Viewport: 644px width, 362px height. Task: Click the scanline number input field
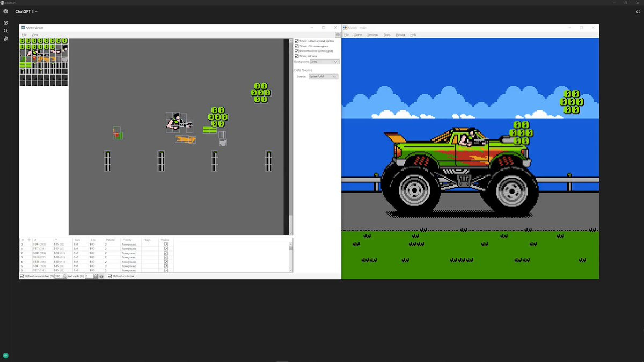58,276
